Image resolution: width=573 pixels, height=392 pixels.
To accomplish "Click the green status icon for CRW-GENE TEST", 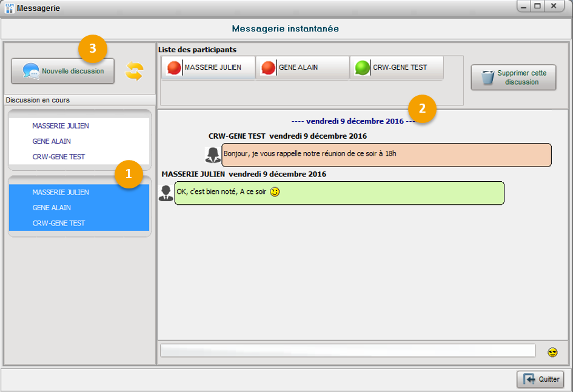I will pos(362,68).
